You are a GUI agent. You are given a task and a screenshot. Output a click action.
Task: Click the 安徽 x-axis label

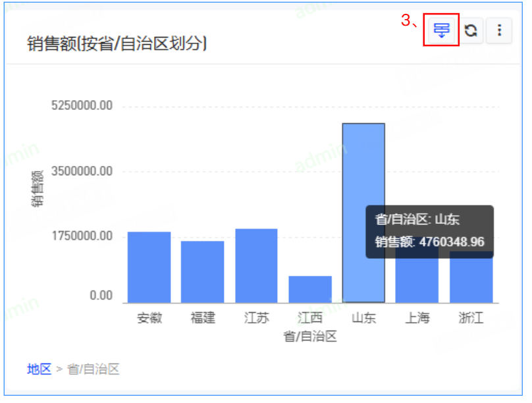pyautogui.click(x=149, y=318)
